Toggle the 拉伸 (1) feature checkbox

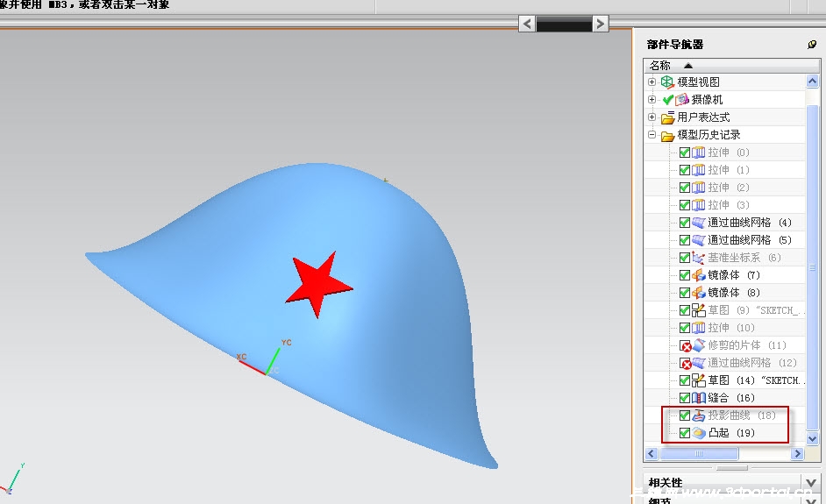point(684,169)
